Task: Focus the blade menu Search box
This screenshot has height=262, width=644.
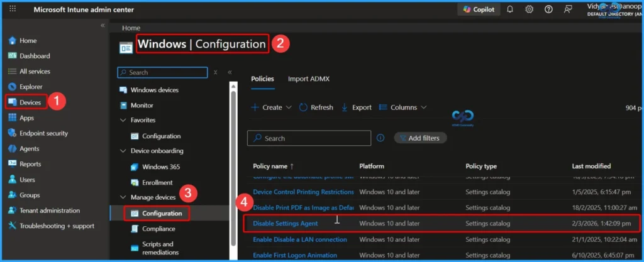Action: coord(163,72)
